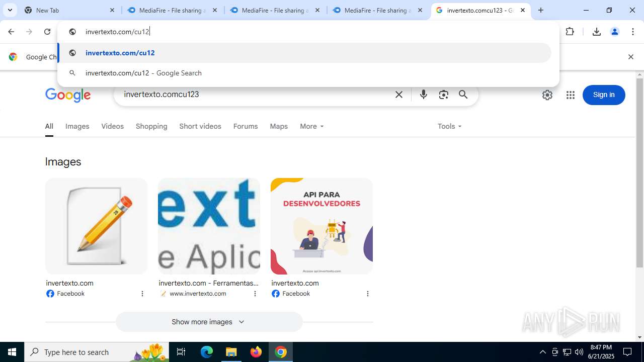Close the invertexto.comcu123 tab
The width and height of the screenshot is (644, 362).
pyautogui.click(x=523, y=10)
